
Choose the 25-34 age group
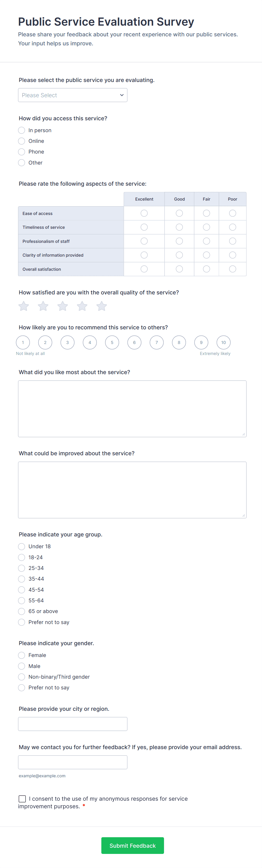[22, 568]
